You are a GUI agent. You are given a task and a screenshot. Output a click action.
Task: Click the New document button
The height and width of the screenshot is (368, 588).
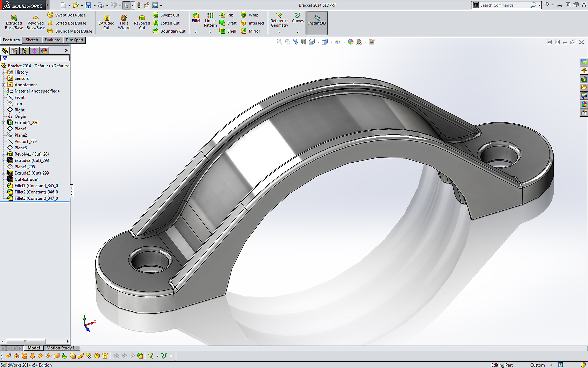63,5
